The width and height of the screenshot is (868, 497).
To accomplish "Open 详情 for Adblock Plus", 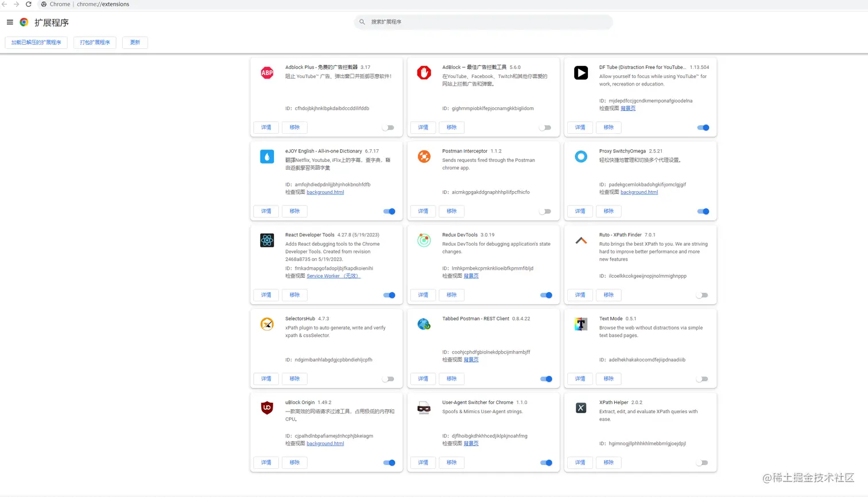I will point(266,127).
